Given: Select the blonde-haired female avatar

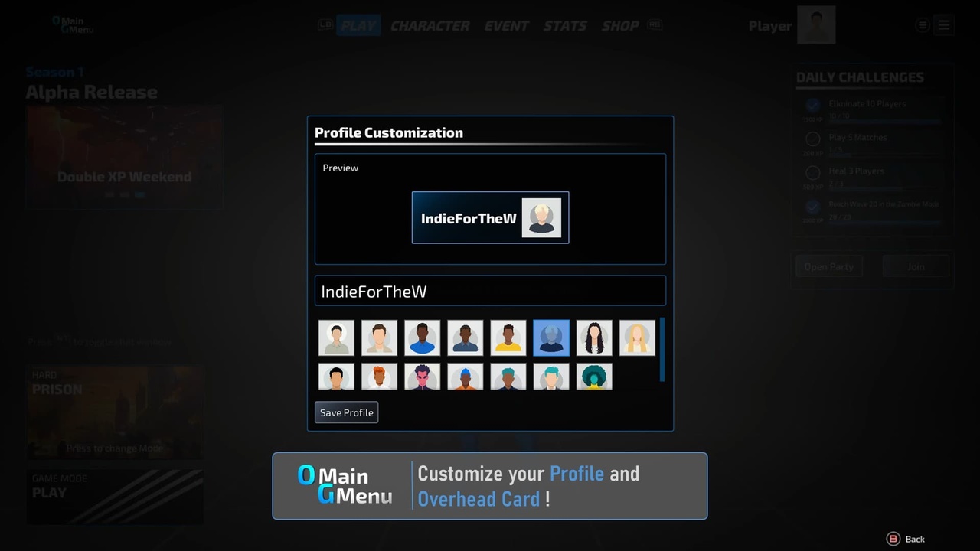Looking at the screenshot, I should (x=637, y=337).
